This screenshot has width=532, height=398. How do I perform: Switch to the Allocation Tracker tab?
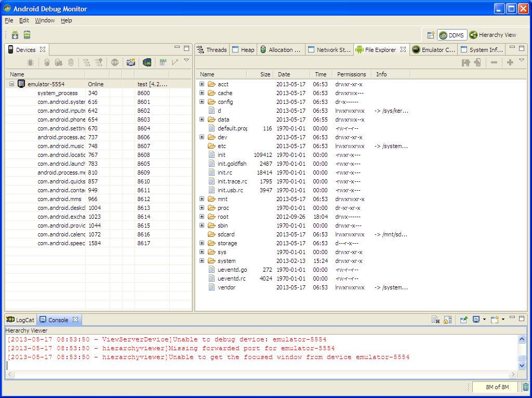tap(281, 49)
